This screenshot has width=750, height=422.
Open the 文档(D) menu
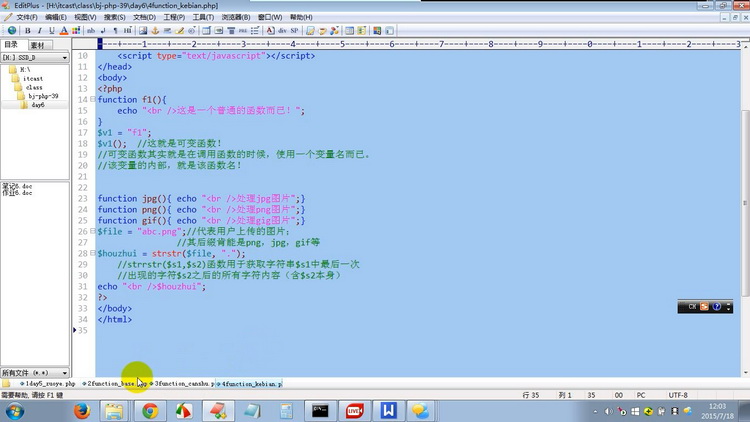[x=144, y=17]
